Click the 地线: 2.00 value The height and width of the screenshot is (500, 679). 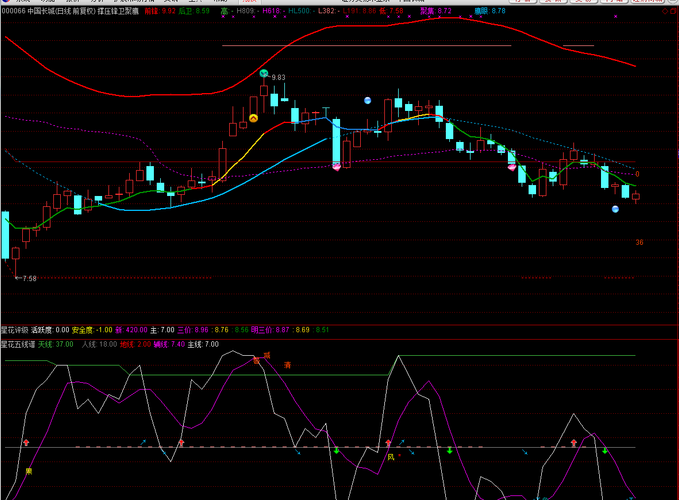click(x=135, y=345)
